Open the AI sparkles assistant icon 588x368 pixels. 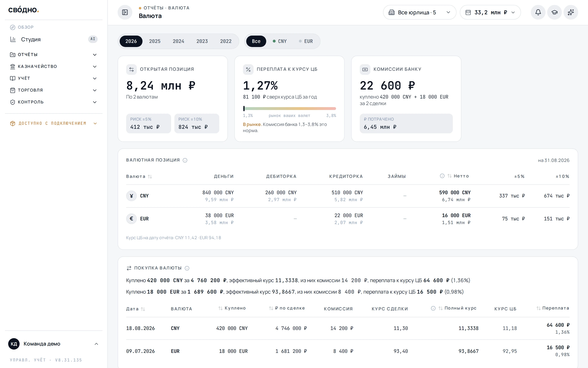click(571, 12)
